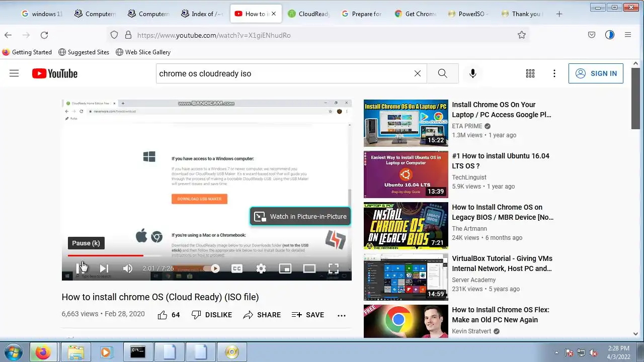Open Ubuntu 16.04 LTS install video thumbnail
The height and width of the screenshot is (362, 644).
click(406, 174)
